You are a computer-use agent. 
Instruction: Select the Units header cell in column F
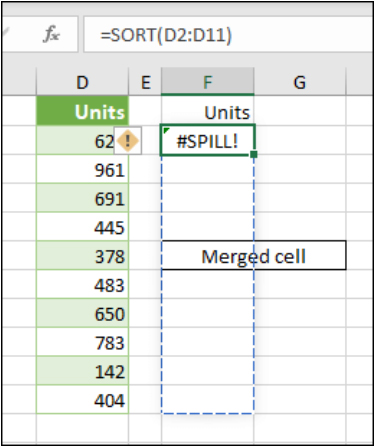coord(208,111)
